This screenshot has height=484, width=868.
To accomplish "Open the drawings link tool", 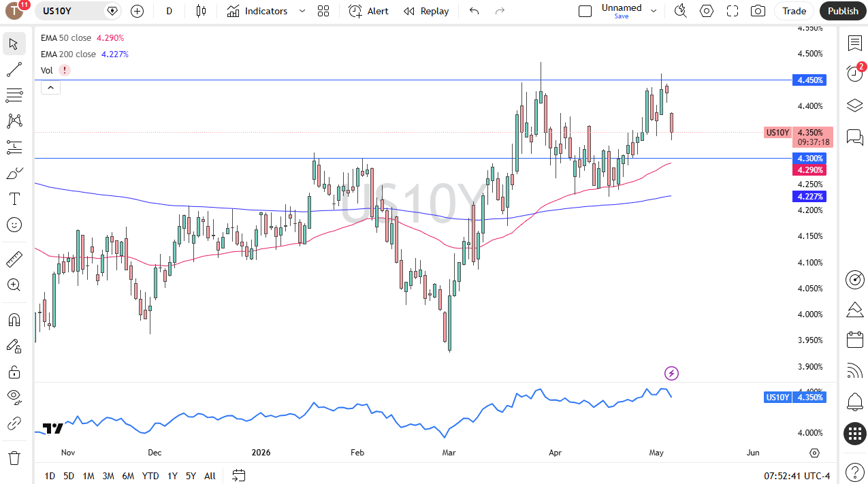I will (x=14, y=423).
